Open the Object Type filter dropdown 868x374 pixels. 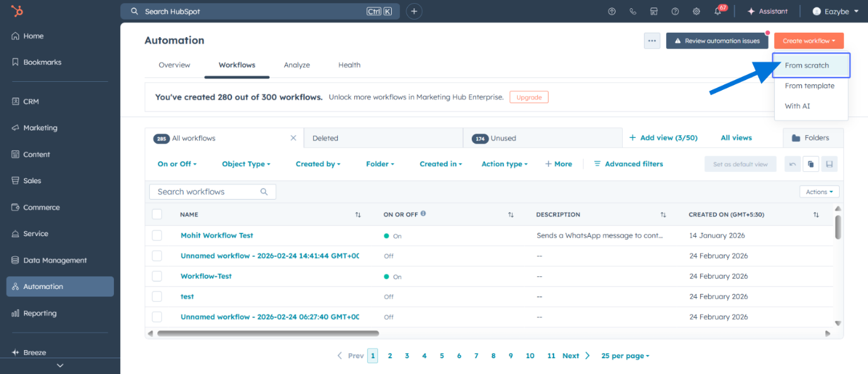coord(246,164)
